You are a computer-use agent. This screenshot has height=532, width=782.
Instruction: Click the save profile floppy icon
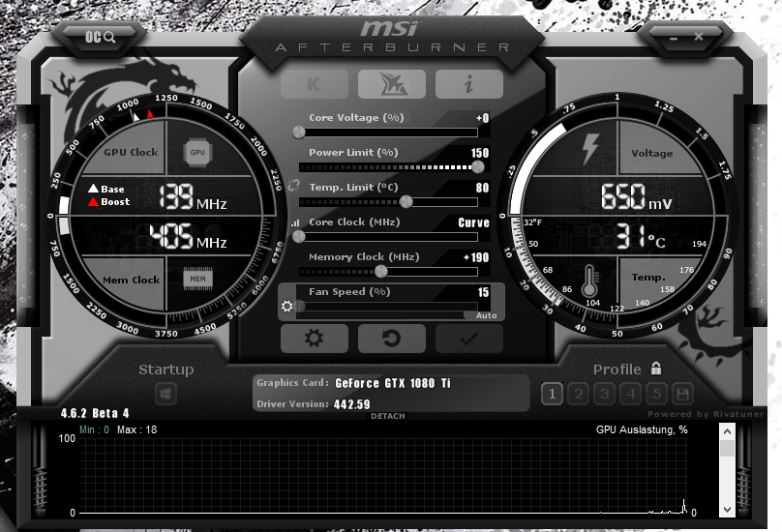click(x=682, y=394)
